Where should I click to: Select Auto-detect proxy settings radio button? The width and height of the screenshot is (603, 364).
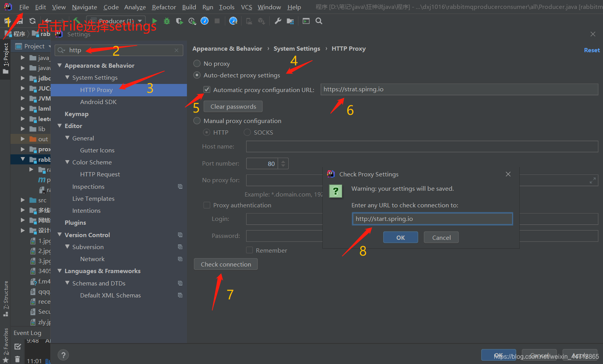197,75
